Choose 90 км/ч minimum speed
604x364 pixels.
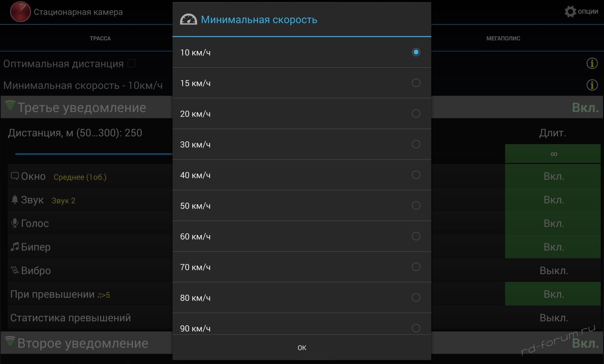416,328
